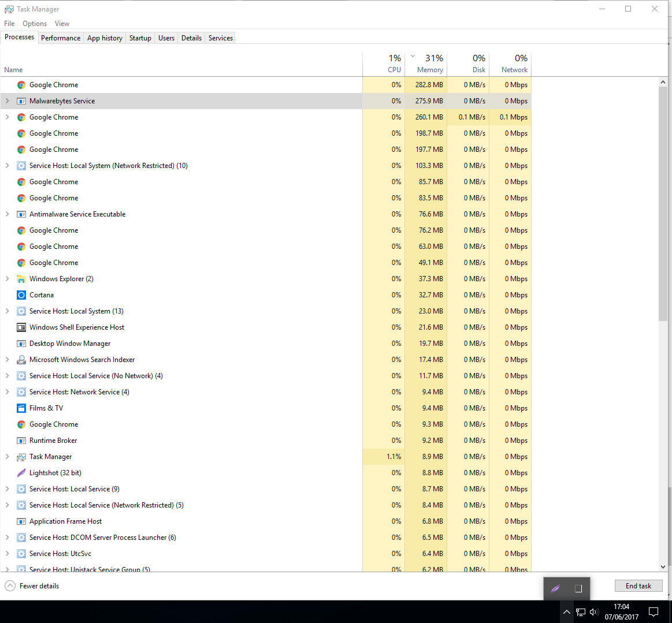Image resolution: width=672 pixels, height=623 pixels.
Task: Sort by the Memory column header
Action: click(426, 64)
